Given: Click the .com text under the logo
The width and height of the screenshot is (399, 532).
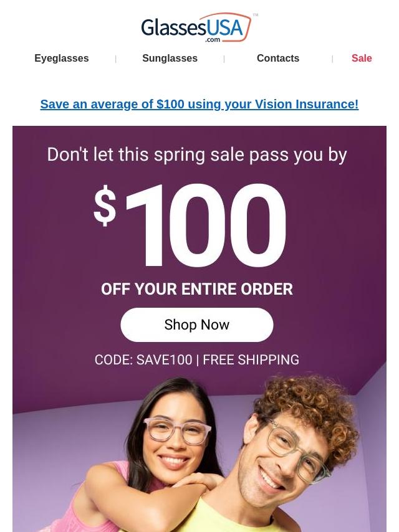Looking at the screenshot, I should 213,40.
